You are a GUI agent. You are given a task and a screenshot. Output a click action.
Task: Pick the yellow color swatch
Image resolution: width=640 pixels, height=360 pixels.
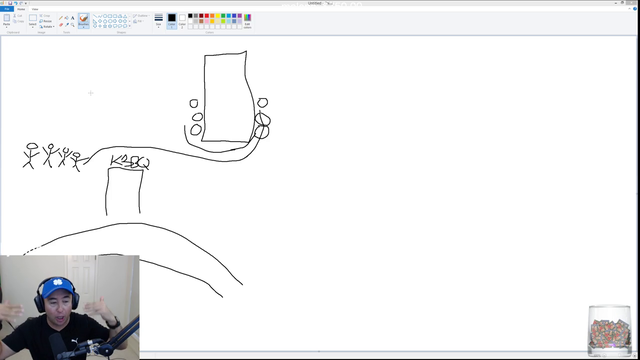pos(218,16)
